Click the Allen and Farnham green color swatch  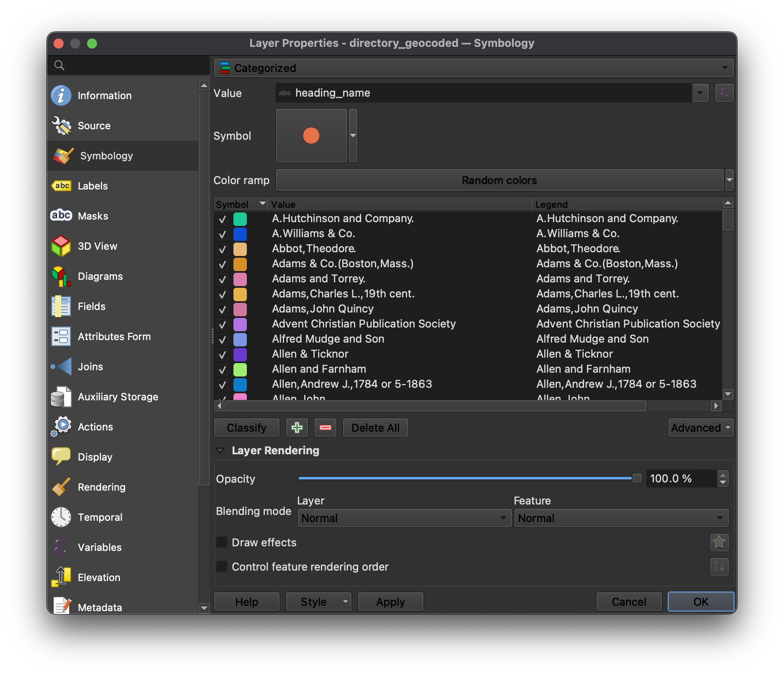point(240,369)
